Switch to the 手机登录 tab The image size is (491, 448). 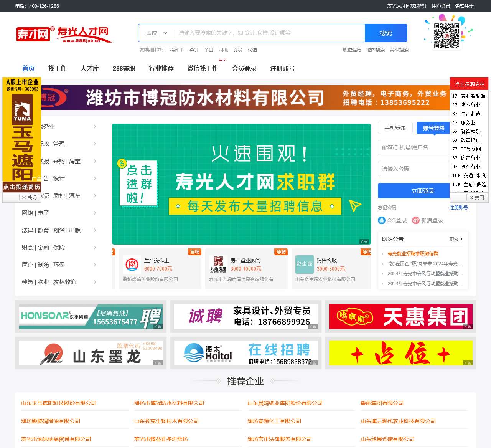coord(395,128)
